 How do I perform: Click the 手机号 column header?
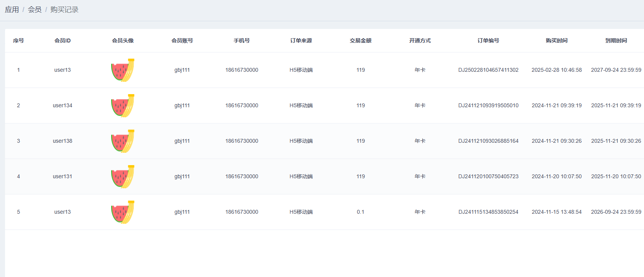242,41
